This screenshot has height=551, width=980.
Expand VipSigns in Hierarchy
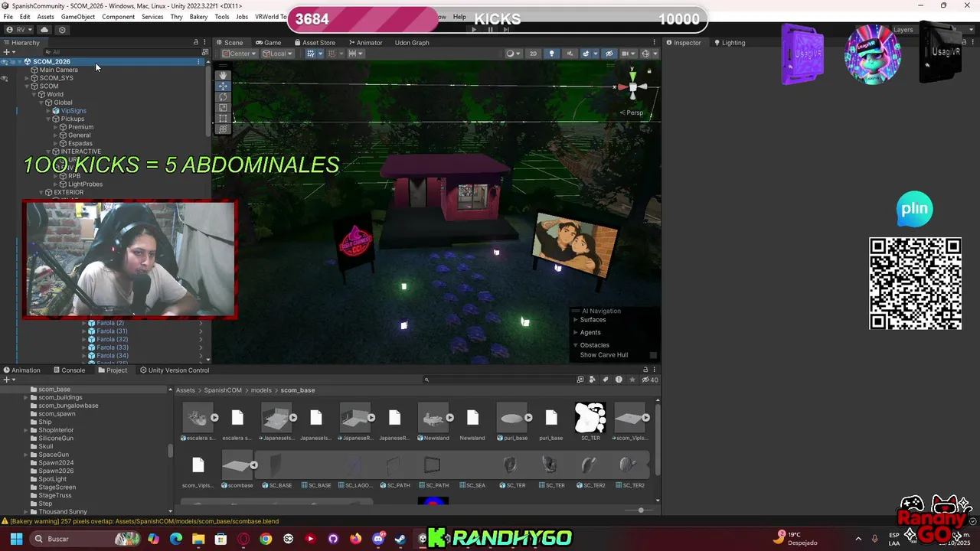[48, 111]
